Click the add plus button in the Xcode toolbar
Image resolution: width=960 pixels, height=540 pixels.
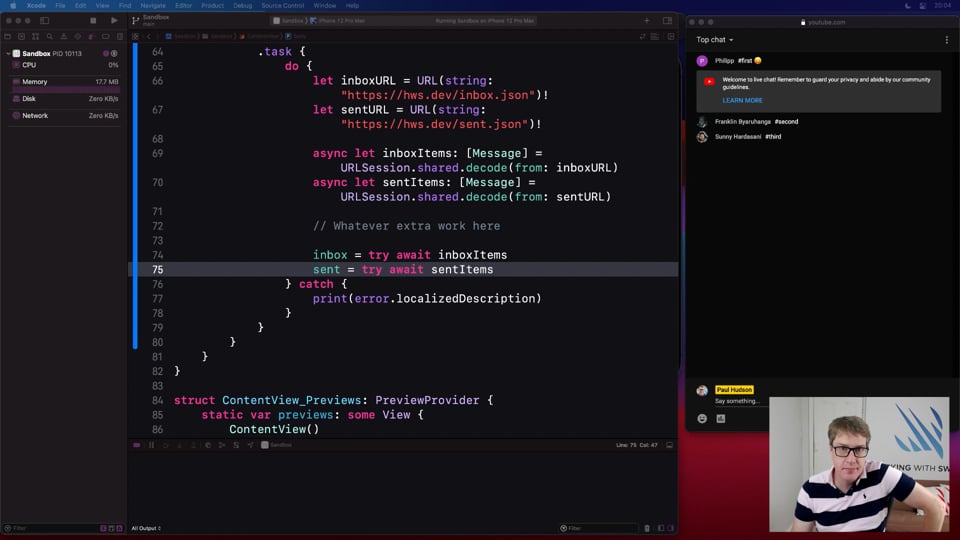(647, 20)
